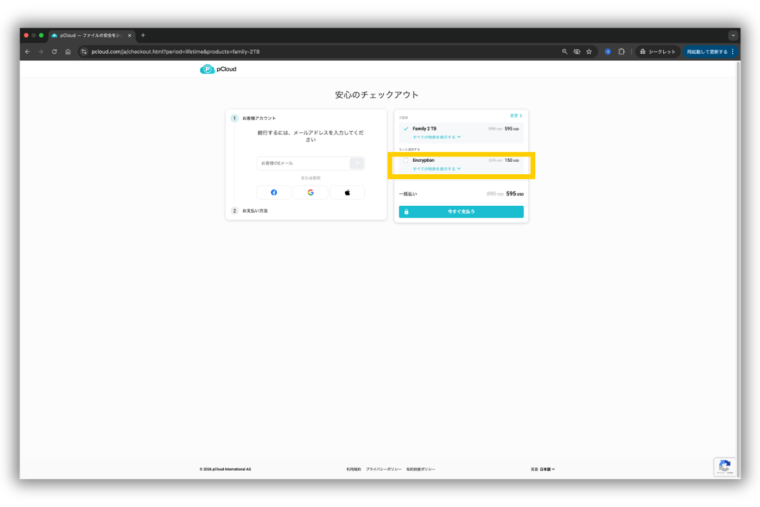The height and width of the screenshot is (507, 760).
Task: Select the pCloud checkout browser tab
Action: (x=90, y=35)
